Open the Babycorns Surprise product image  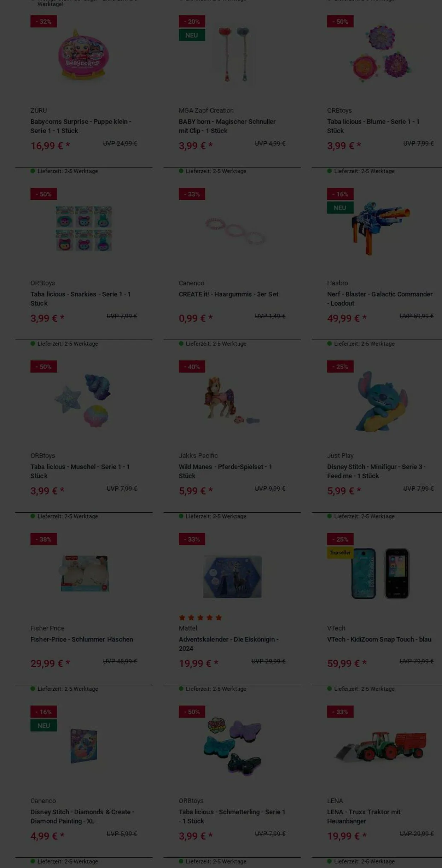tap(83, 55)
